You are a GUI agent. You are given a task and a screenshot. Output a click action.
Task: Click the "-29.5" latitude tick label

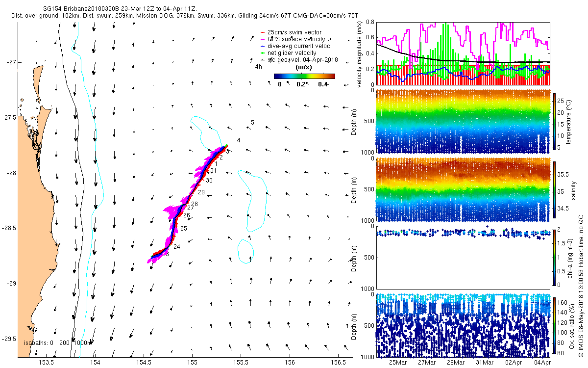coord(9,339)
